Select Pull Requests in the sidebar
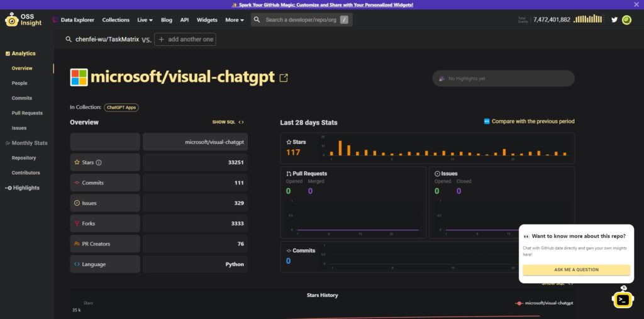This screenshot has width=644, height=319. pos(27,113)
